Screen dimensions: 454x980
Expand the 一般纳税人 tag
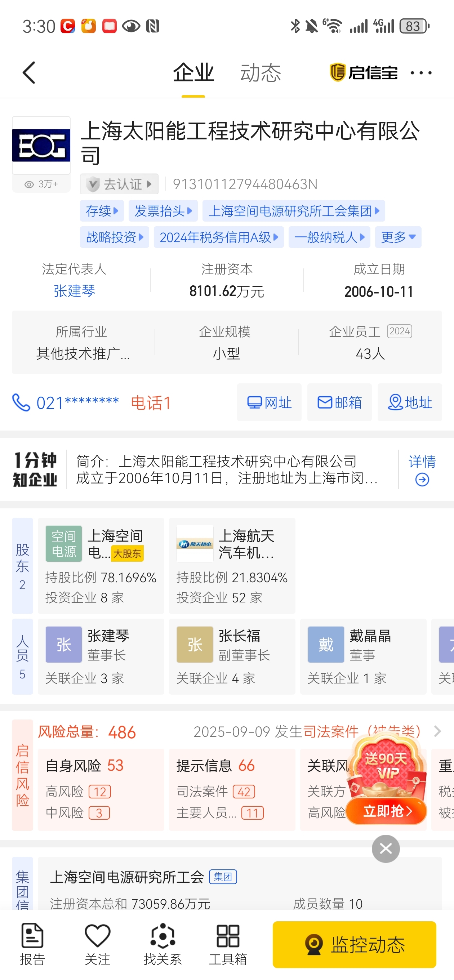click(329, 237)
